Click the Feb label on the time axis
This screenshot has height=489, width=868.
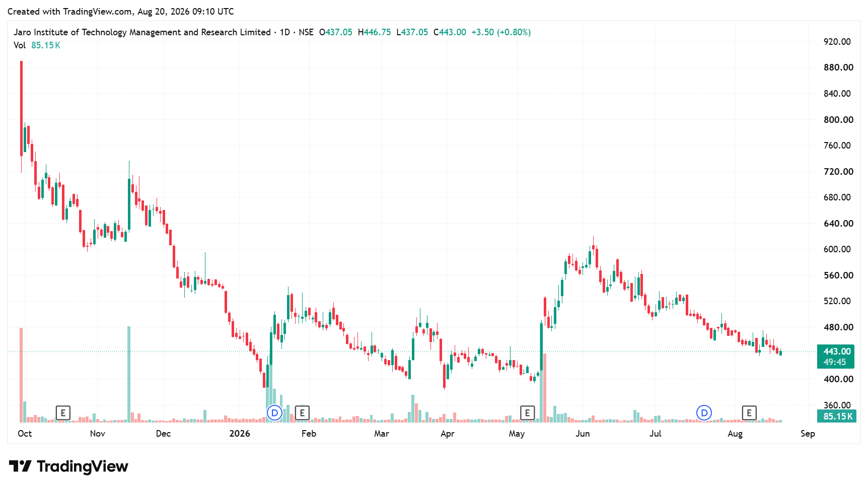click(309, 434)
